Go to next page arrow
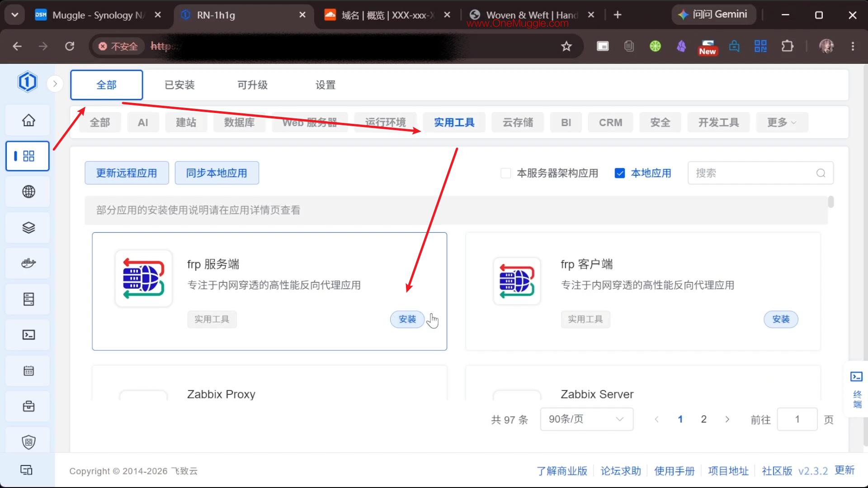The image size is (868, 488). pos(727,419)
